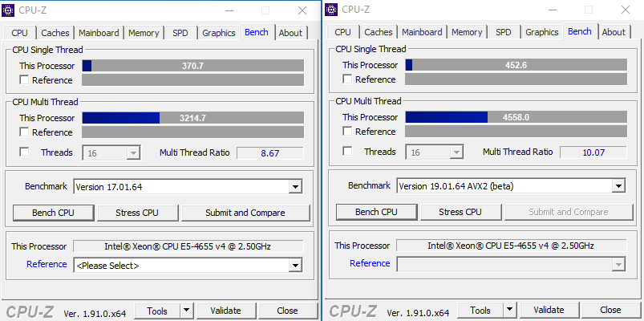This screenshot has height=321, width=644.
Task: Select SPD tab in left window
Action: tap(180, 33)
